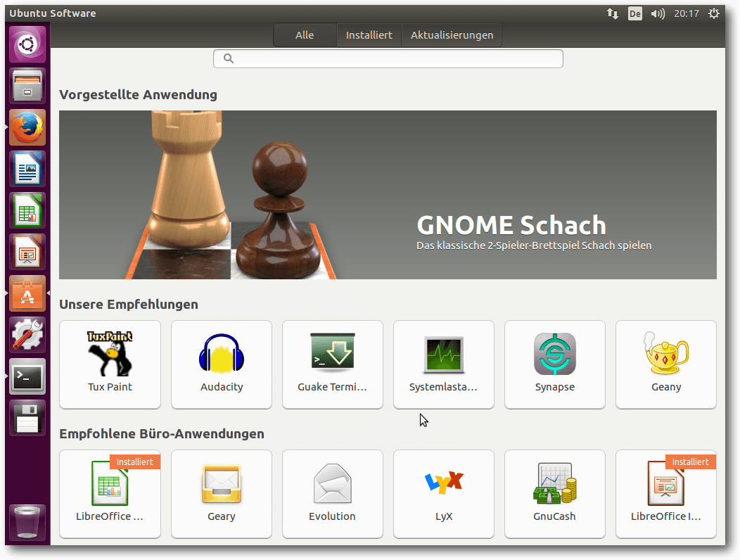This screenshot has height=560, width=740.
Task: Open LibreOffice Impress from the launcher
Action: 27,252
